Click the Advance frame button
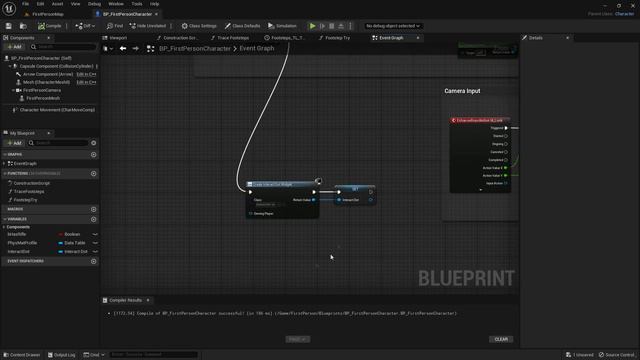 pyautogui.click(x=322, y=26)
